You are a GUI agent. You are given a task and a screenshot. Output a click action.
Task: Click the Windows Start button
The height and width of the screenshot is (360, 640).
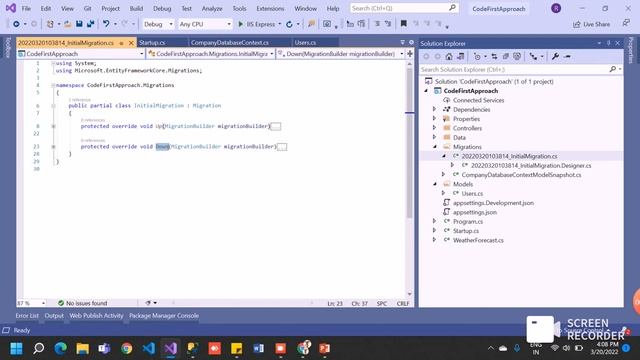(x=16, y=348)
